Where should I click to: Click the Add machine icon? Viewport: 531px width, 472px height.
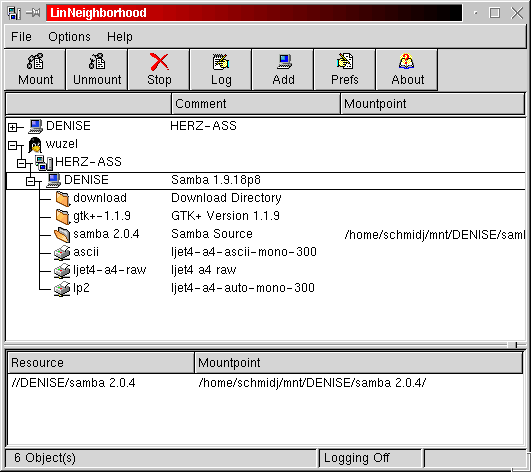pos(283,62)
